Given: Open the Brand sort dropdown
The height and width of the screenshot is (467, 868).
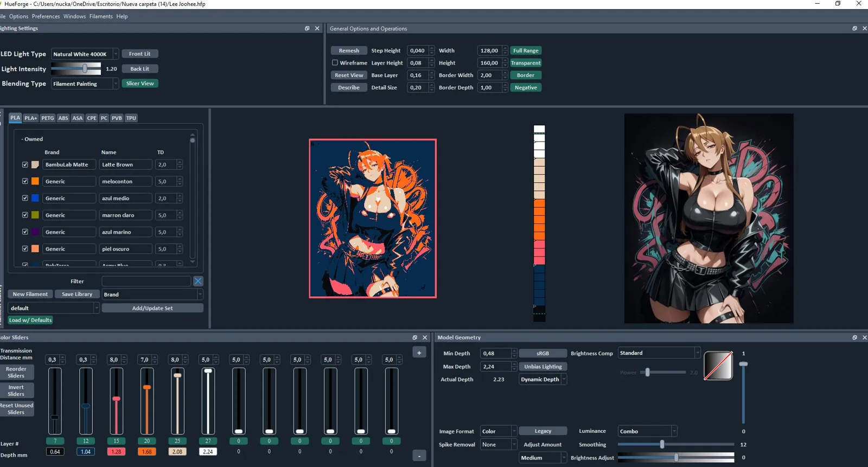Looking at the screenshot, I should [x=152, y=295].
